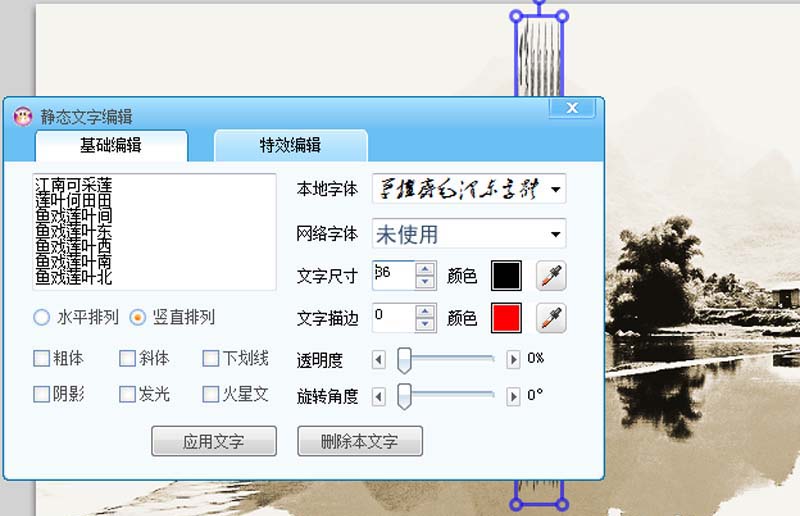Click the 旋转角度 slider handle
Screen dimensions: 800x516
pos(404,397)
